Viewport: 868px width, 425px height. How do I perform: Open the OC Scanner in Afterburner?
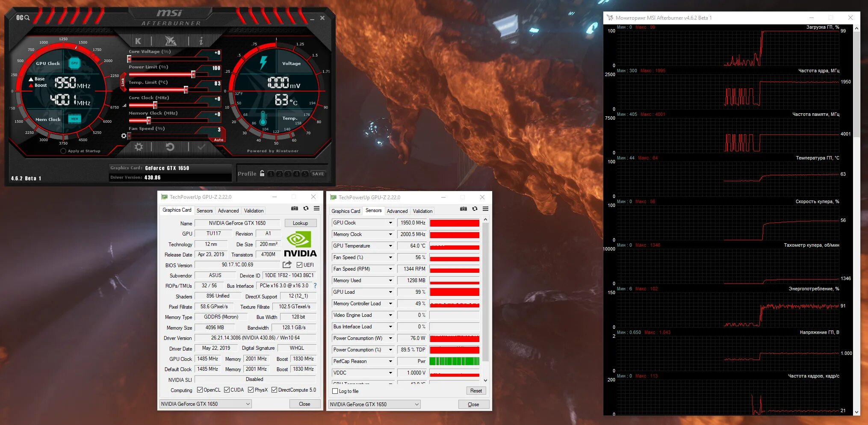point(23,18)
